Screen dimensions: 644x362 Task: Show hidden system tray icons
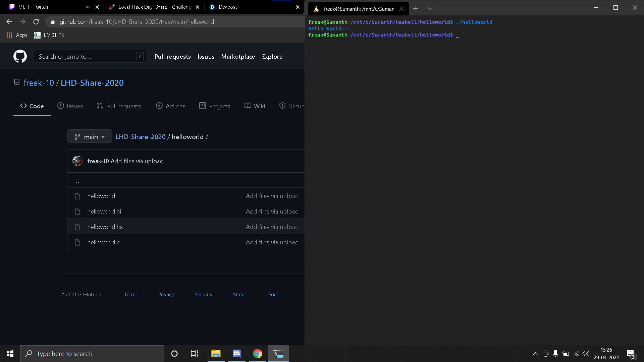pos(536,354)
